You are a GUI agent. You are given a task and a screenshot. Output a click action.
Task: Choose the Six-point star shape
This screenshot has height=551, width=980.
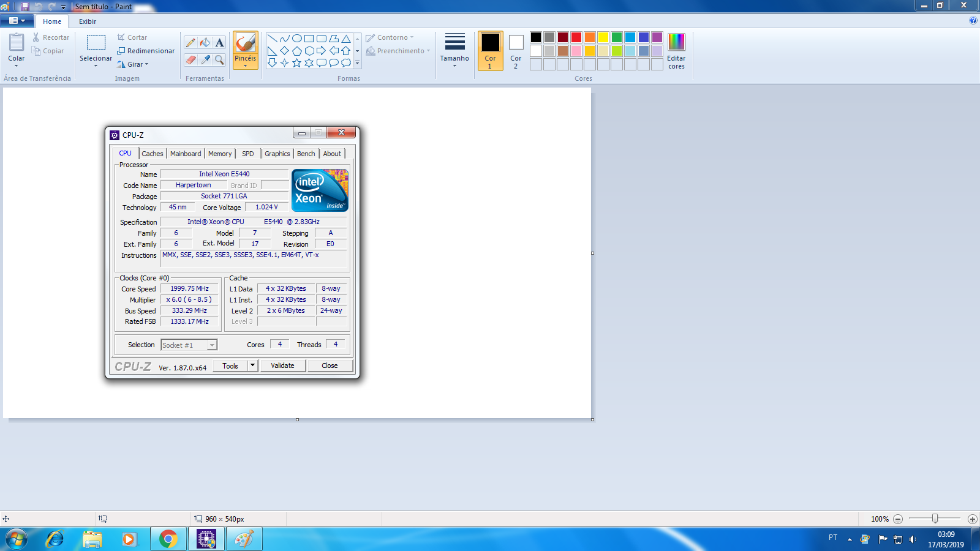point(309,62)
